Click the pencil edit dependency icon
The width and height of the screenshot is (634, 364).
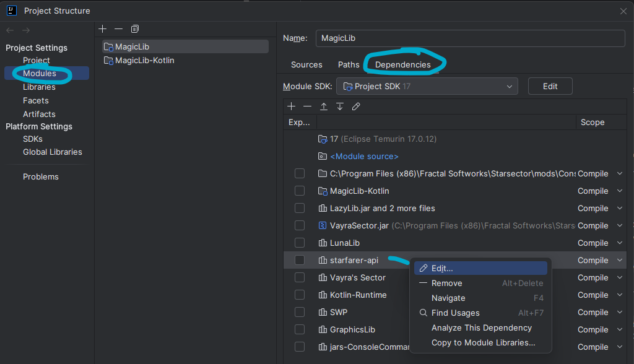click(x=356, y=106)
